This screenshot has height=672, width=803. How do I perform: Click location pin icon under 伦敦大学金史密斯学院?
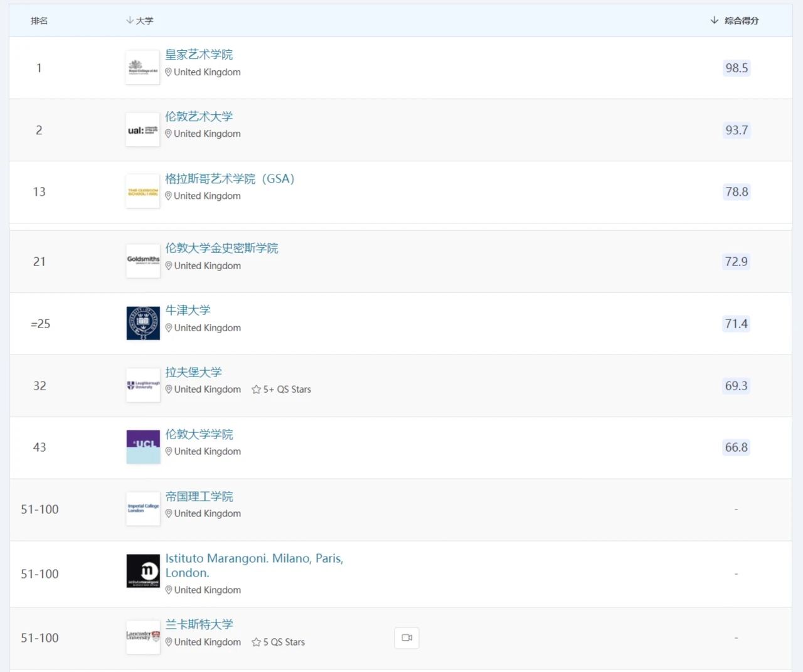pyautogui.click(x=169, y=265)
